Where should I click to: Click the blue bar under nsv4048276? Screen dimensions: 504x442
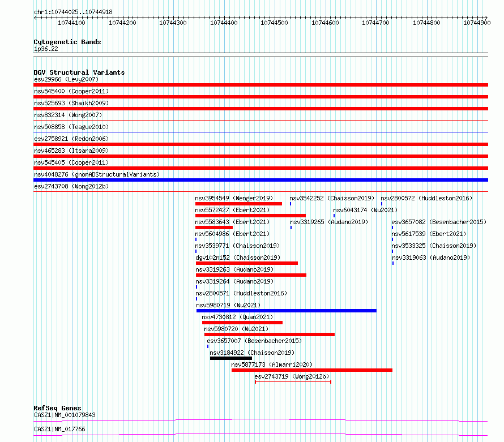[260, 180]
